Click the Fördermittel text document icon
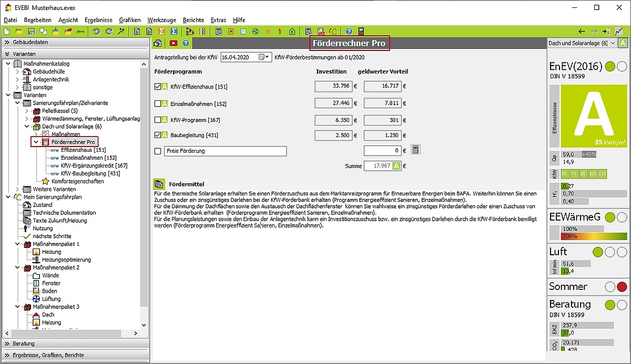Viewport: 631px width, 364px height. [x=158, y=184]
